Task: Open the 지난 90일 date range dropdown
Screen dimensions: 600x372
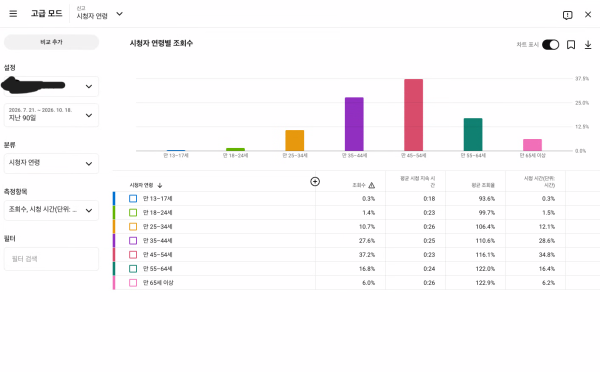Action: (51, 115)
